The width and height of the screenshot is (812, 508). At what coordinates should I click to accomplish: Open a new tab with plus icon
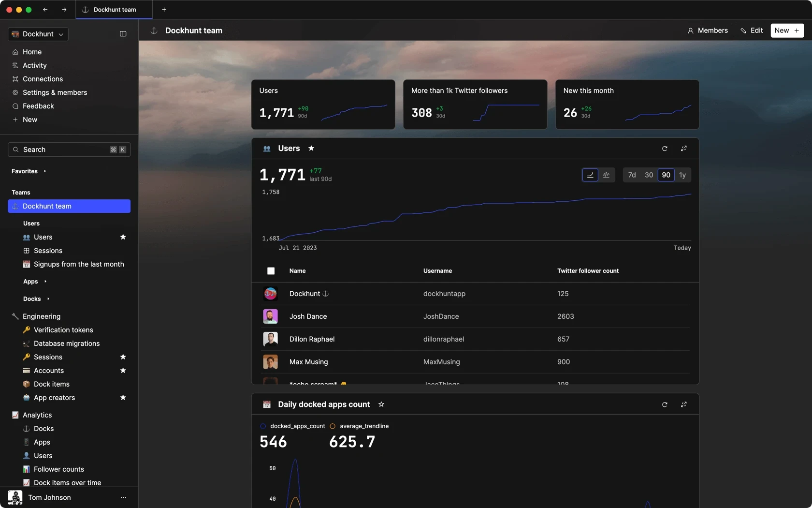point(164,10)
